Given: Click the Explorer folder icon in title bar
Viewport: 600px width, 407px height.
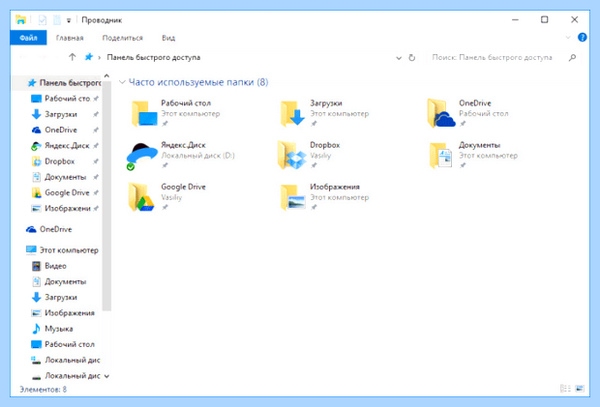Looking at the screenshot, I should click(21, 20).
